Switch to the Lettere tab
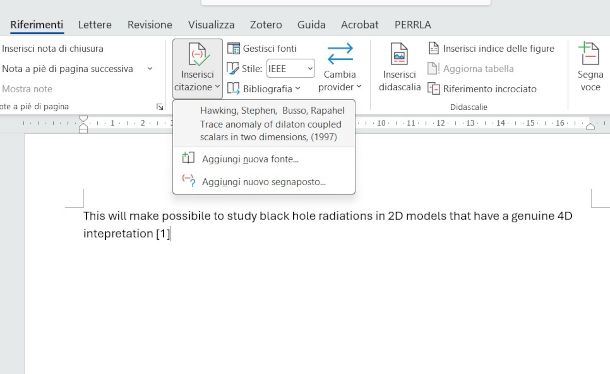 point(95,25)
